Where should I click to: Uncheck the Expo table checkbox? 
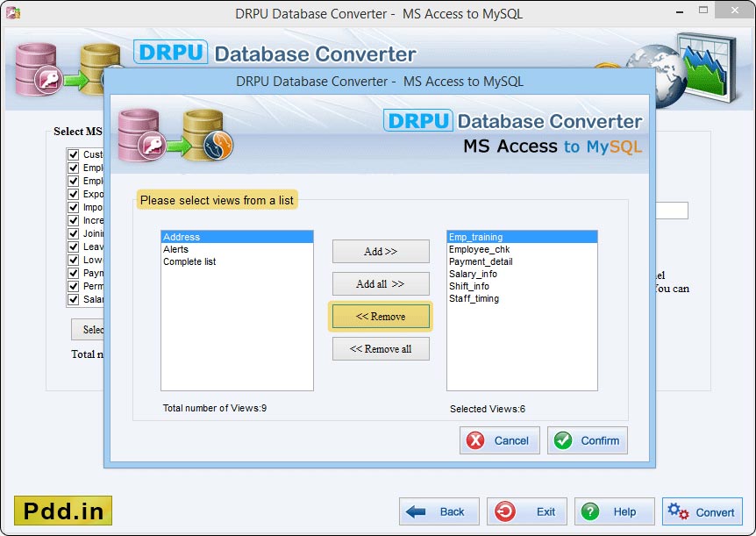74,194
